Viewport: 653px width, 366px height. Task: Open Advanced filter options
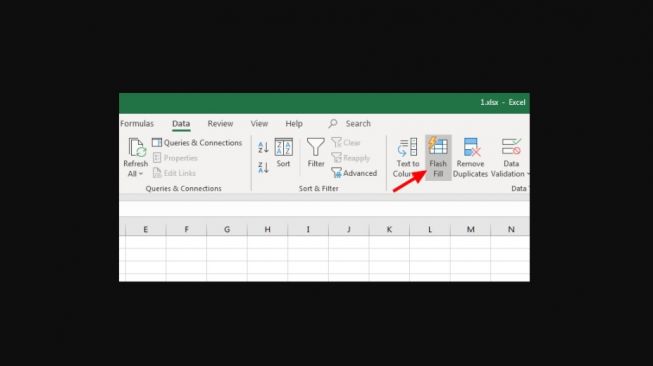354,173
